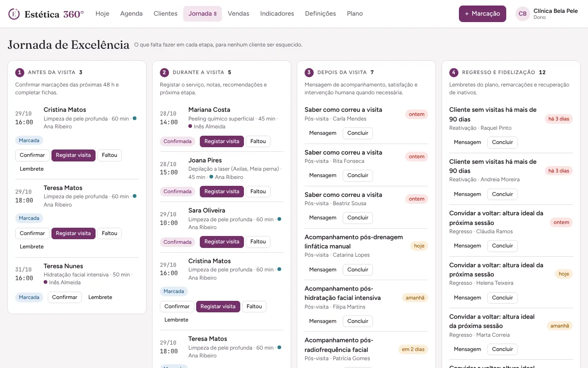
Task: Click Concluir for Filipa Martins
Action: tap(358, 322)
